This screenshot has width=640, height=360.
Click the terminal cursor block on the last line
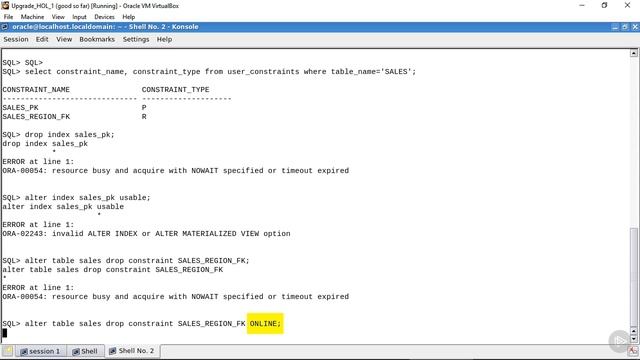click(4, 333)
